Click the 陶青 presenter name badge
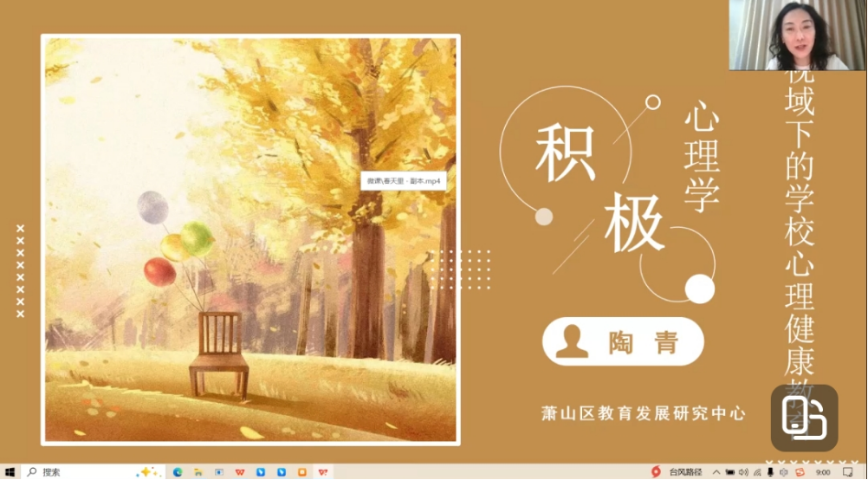Viewport: 868px width, 480px height. [x=623, y=342]
